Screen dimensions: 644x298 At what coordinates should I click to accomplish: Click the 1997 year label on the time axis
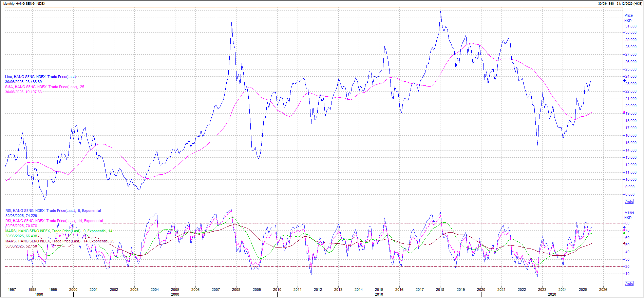[x=12, y=290]
